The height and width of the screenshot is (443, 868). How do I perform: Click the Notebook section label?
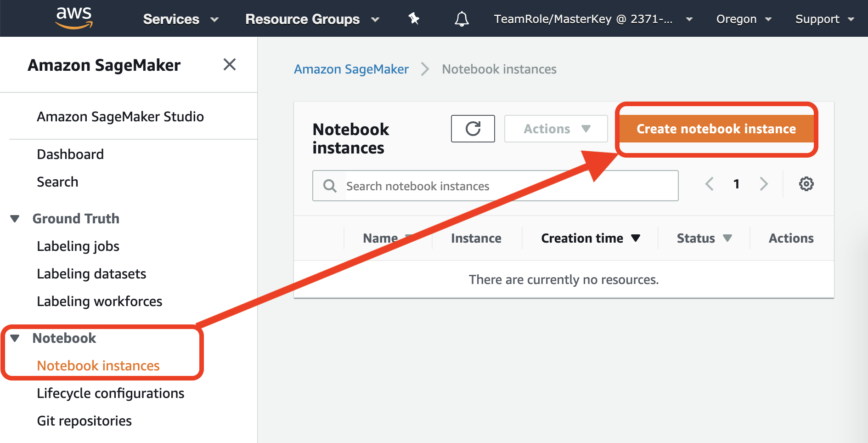64,338
